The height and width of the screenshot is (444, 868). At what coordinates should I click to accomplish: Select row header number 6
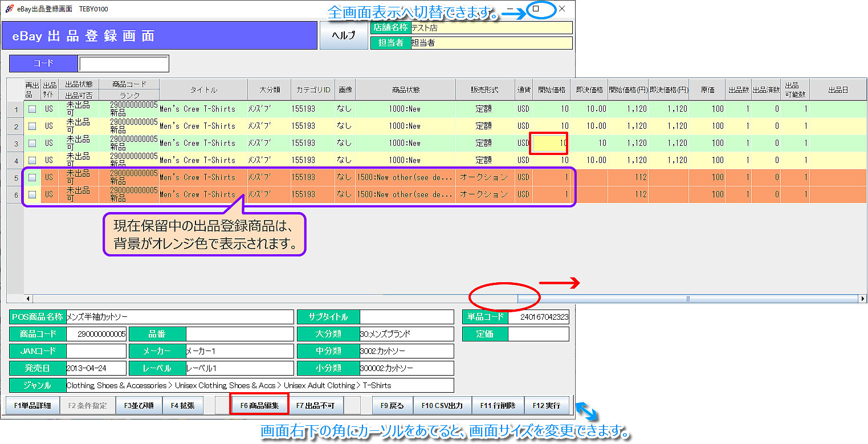tap(15, 194)
